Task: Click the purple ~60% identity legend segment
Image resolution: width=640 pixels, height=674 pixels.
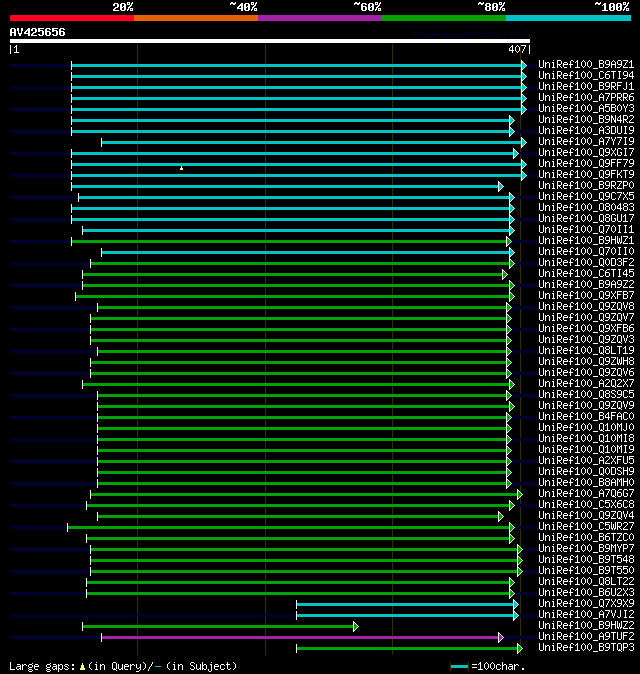Action: (320, 18)
